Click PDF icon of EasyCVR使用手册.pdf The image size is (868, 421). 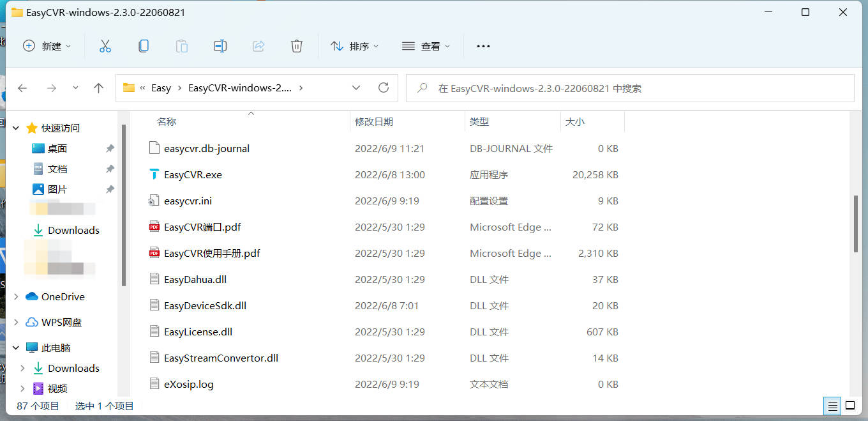coord(154,253)
